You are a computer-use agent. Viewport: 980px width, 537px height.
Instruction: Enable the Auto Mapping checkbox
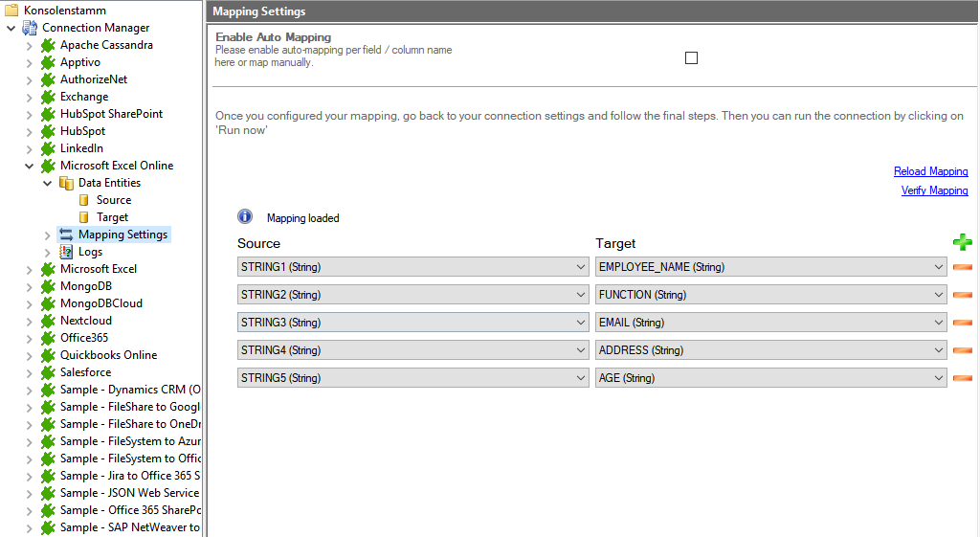point(691,57)
